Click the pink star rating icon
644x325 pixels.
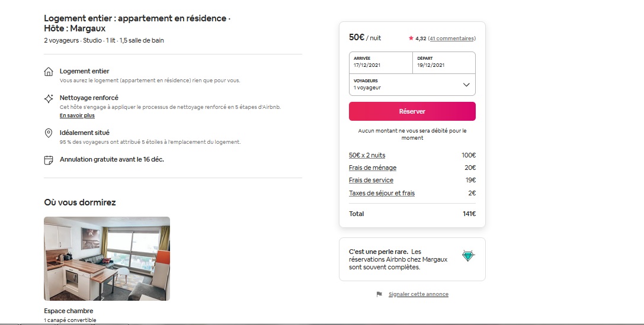pyautogui.click(x=411, y=38)
